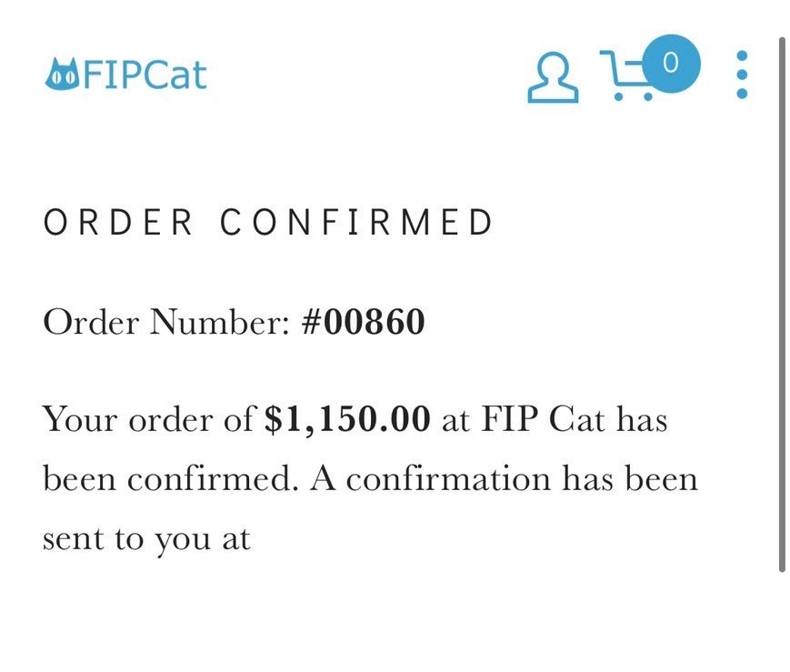Click the "A confirmation has been" sentence
Screen dimensions: 790x672
(505, 479)
